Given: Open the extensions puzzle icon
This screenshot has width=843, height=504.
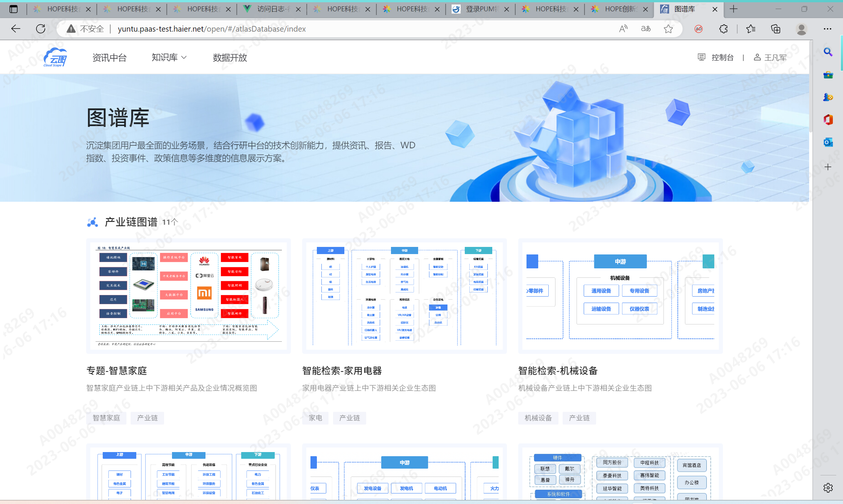Looking at the screenshot, I should tap(723, 29).
